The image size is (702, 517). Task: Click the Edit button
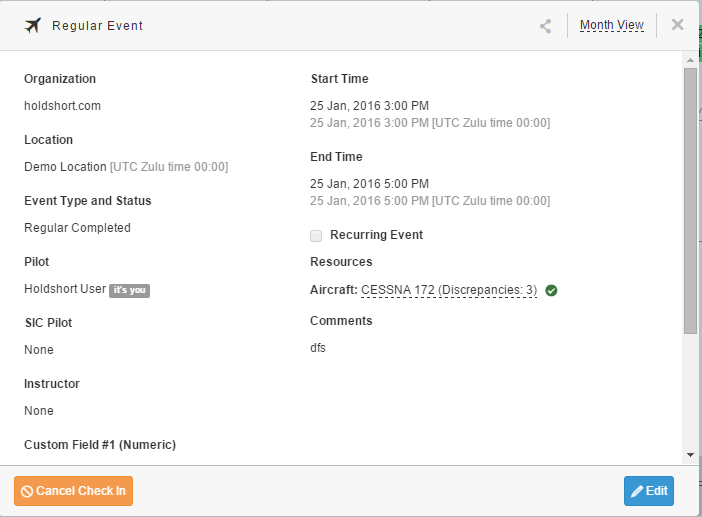click(x=649, y=491)
